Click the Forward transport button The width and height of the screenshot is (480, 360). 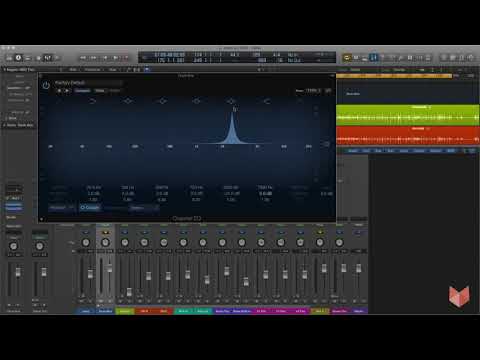coord(94,58)
